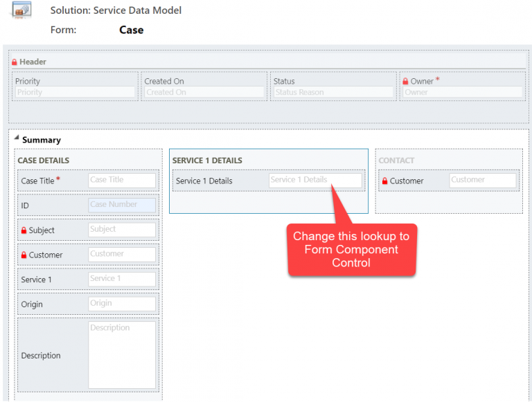Select the Description text area
Image resolution: width=532 pixels, height=402 pixels.
(x=122, y=354)
